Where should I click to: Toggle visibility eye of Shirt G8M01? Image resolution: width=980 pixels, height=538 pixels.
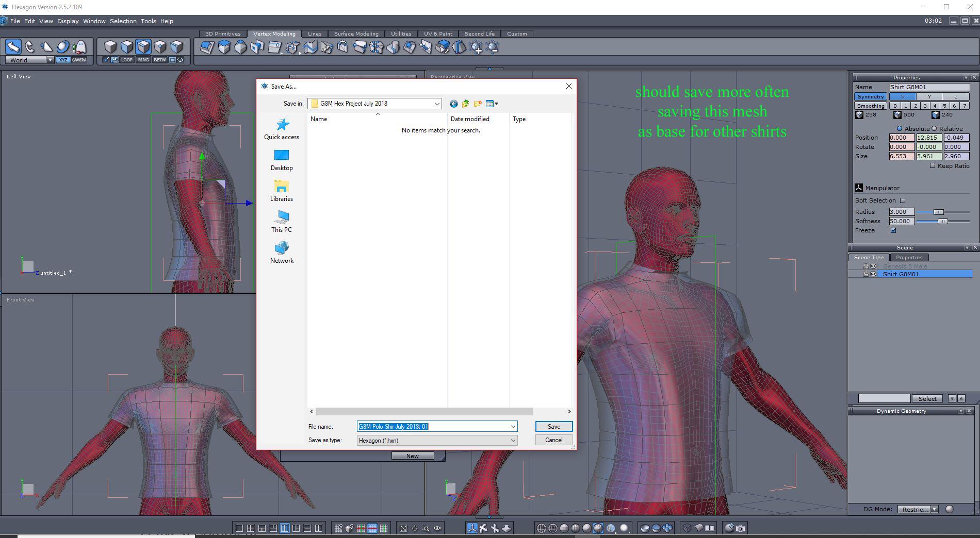click(x=873, y=274)
